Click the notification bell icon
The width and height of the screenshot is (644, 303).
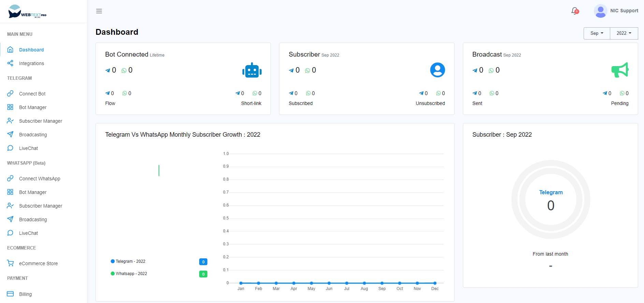click(x=575, y=11)
